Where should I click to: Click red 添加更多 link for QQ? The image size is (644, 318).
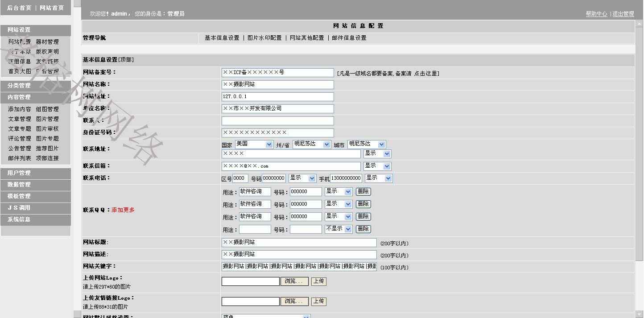123,210
